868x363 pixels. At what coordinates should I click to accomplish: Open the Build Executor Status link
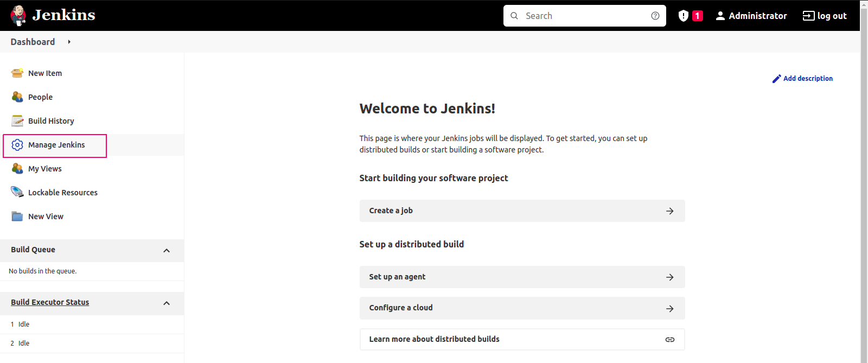point(50,302)
